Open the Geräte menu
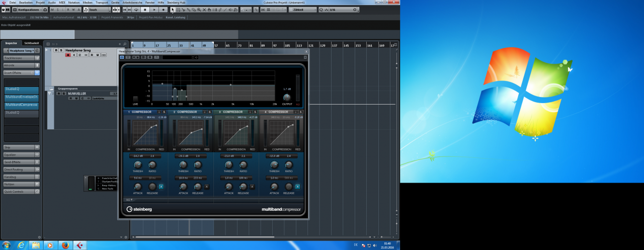The height and width of the screenshot is (250, 644). point(115,3)
